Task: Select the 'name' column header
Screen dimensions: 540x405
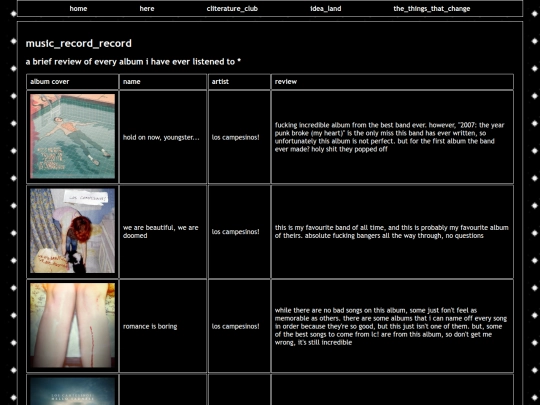Action: (163, 82)
